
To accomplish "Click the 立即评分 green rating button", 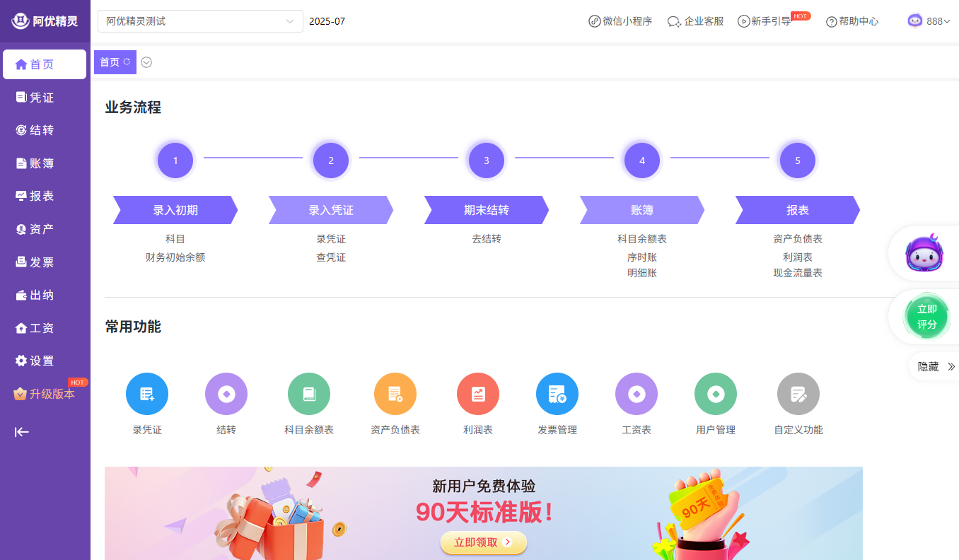I will click(x=926, y=316).
